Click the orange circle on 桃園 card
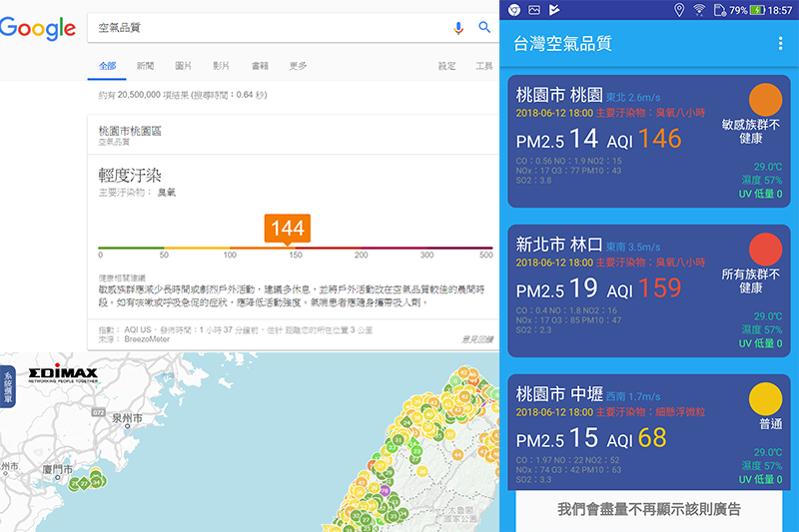This screenshot has width=799, height=532. (x=765, y=100)
